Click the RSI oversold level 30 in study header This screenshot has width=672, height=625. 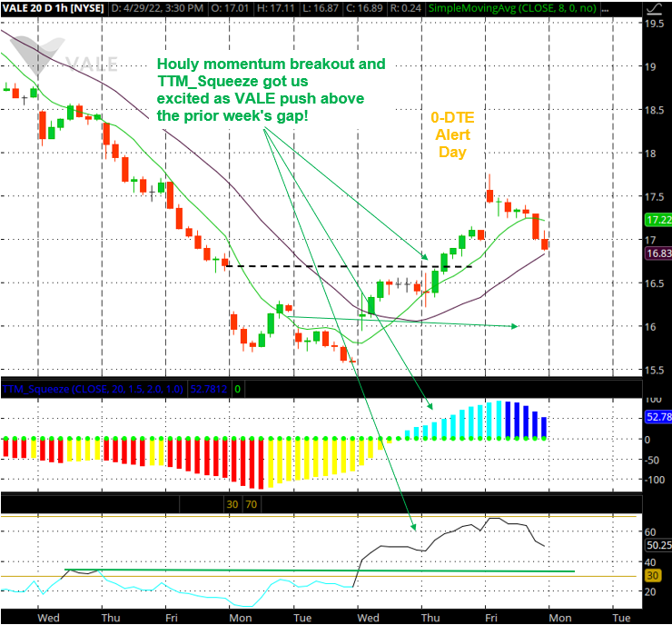coord(232,504)
